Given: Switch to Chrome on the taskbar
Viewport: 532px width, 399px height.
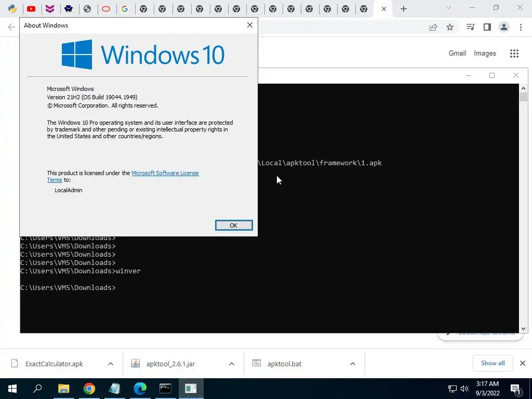Looking at the screenshot, I should (x=89, y=389).
